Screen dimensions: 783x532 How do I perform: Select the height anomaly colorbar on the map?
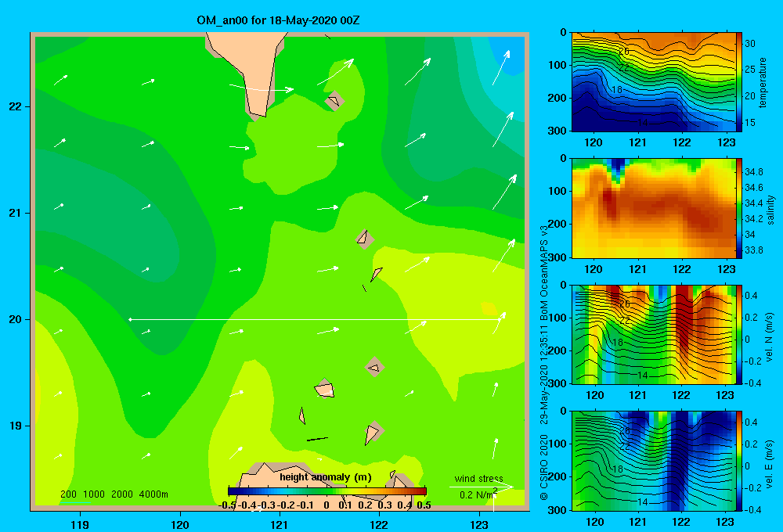(327, 491)
